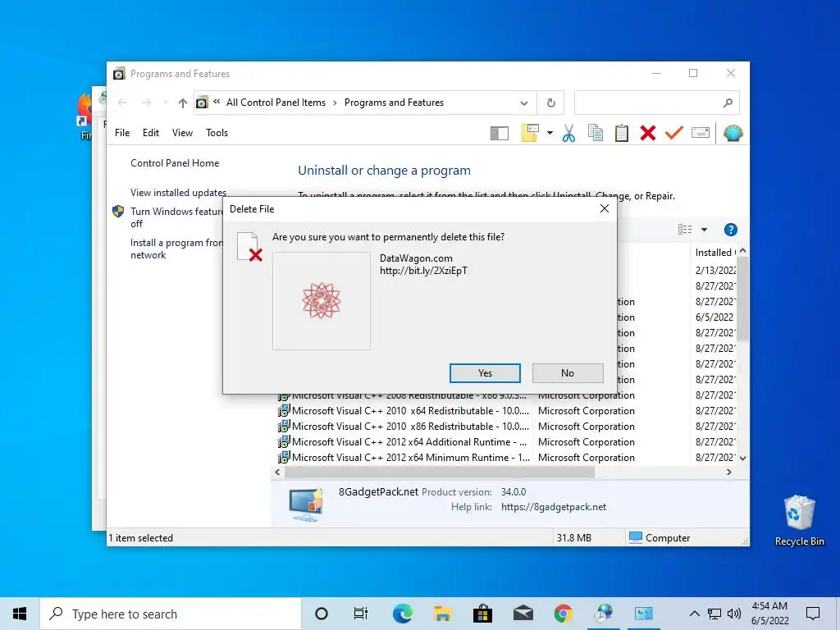Click the globe shell icon in toolbar

(733, 133)
